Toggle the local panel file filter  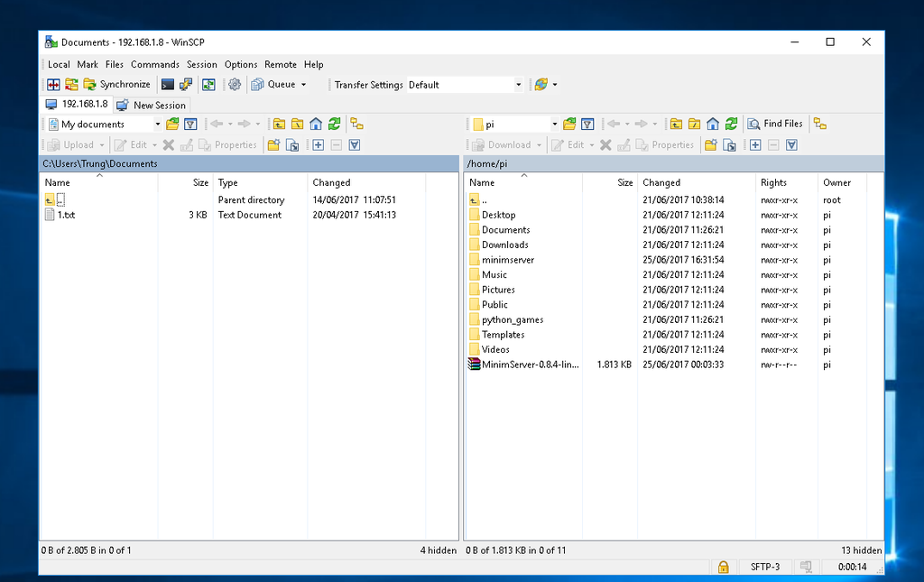(190, 125)
